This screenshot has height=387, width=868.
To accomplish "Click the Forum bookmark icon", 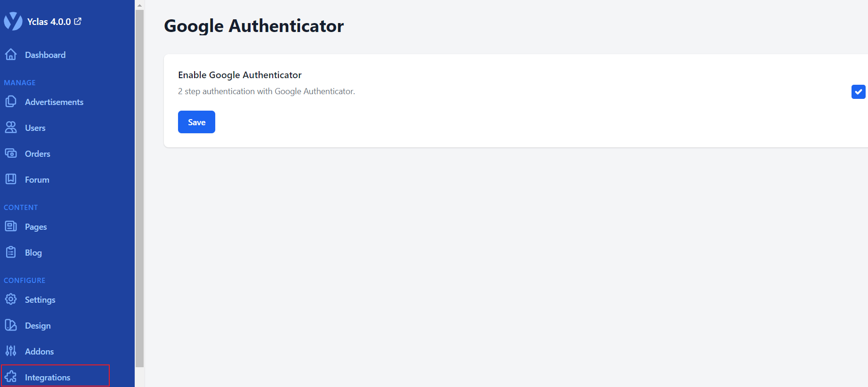I will pos(11,179).
